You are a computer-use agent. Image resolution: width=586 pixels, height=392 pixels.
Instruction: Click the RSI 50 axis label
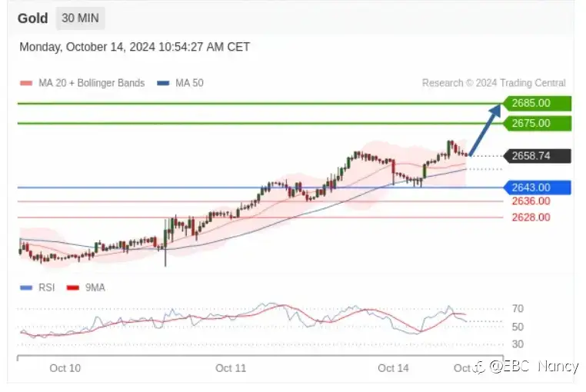tap(518, 327)
